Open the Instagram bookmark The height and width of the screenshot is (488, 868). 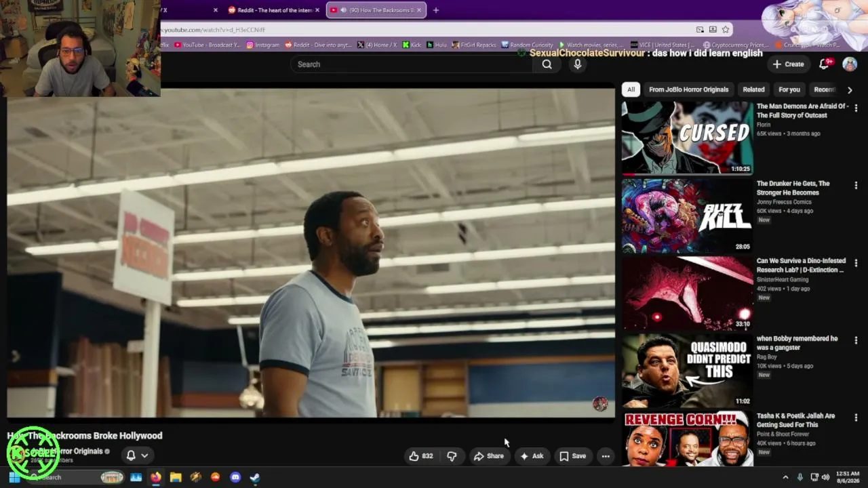262,45
